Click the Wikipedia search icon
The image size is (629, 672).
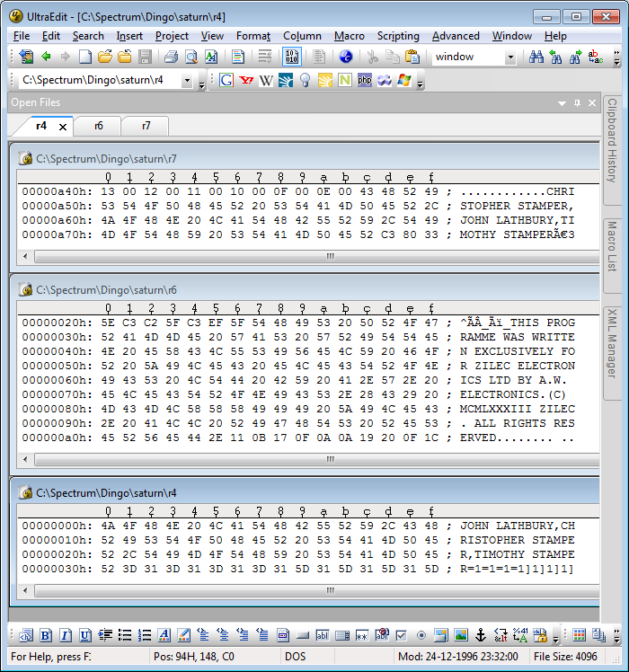click(266, 80)
